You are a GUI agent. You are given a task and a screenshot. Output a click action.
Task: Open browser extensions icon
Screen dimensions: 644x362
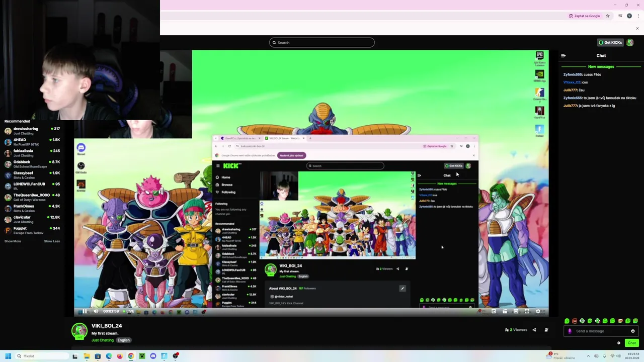pyautogui.click(x=620, y=16)
